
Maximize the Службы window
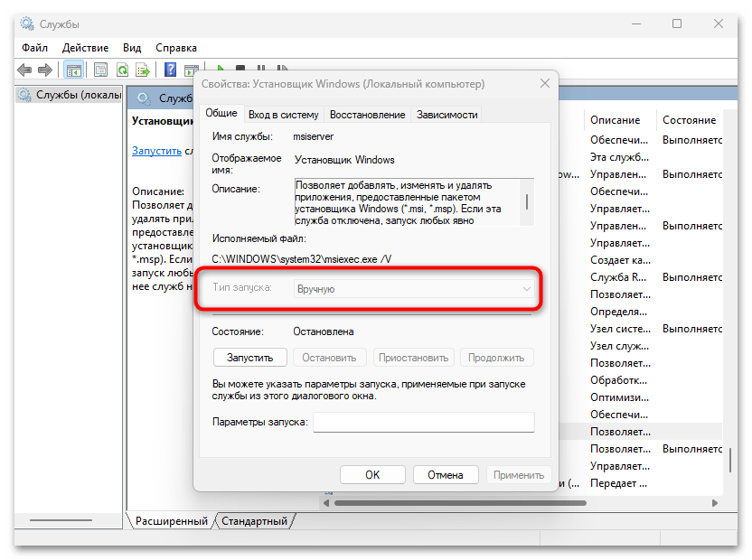click(677, 23)
